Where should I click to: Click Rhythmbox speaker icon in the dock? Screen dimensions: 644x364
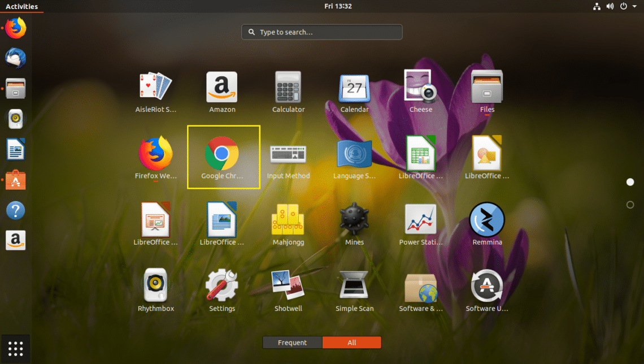(16, 119)
